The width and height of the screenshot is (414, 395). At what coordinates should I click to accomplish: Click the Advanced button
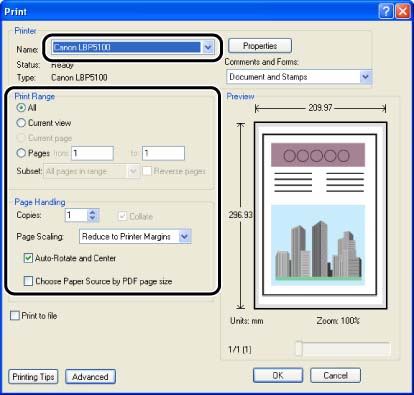coord(90,377)
